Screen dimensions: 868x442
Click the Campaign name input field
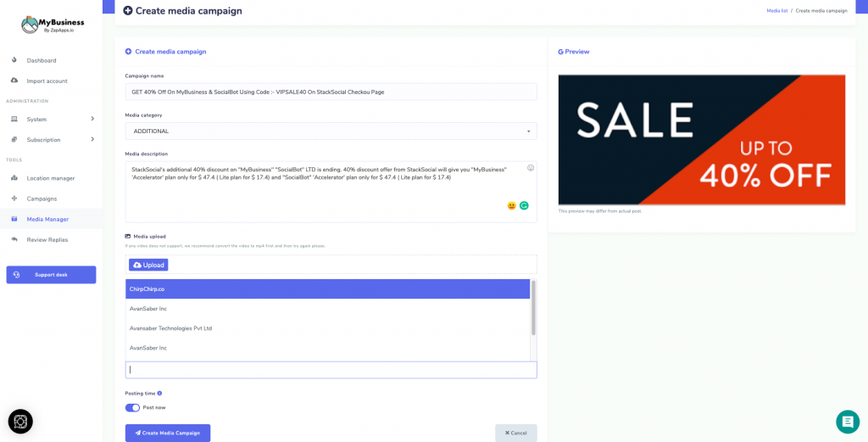pyautogui.click(x=331, y=92)
